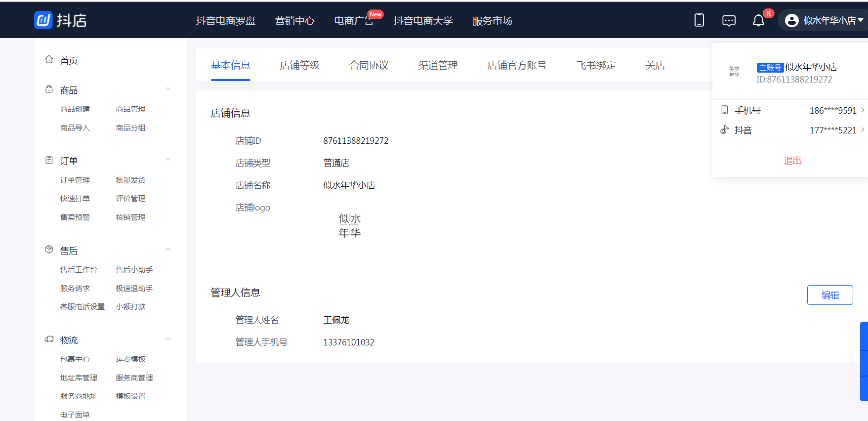Open 售后工作台 in sidebar
Screen dimensions: 868x421
[79, 270]
